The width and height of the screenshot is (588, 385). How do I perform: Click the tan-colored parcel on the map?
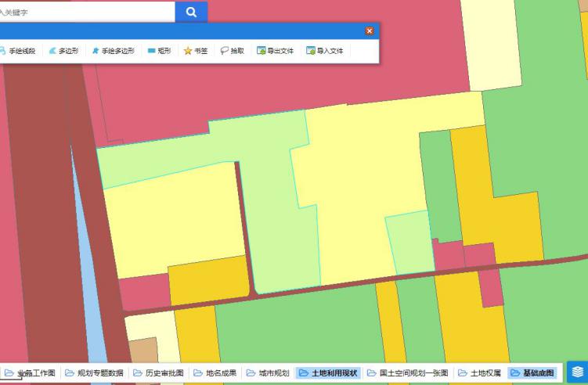tap(143, 351)
